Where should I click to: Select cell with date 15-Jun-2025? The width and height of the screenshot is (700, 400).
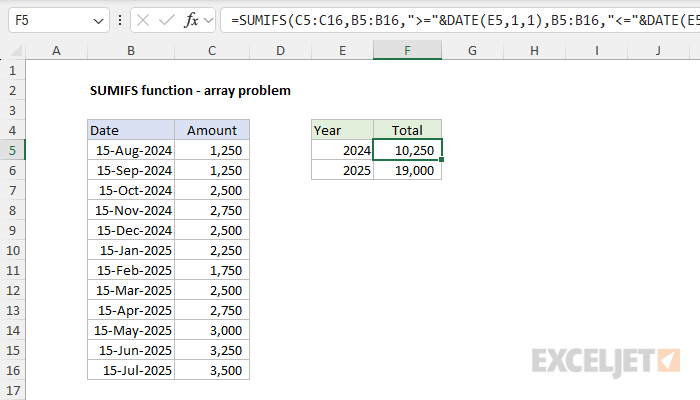(x=131, y=350)
